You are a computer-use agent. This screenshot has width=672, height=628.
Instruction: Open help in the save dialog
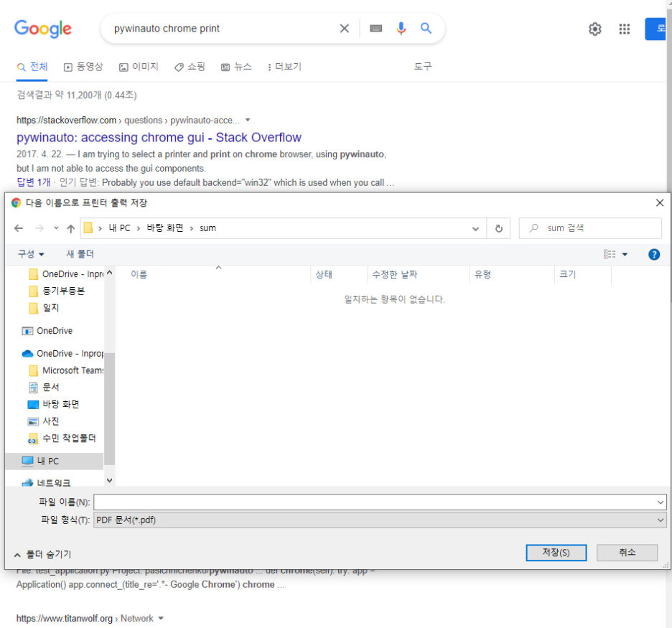coord(653,255)
